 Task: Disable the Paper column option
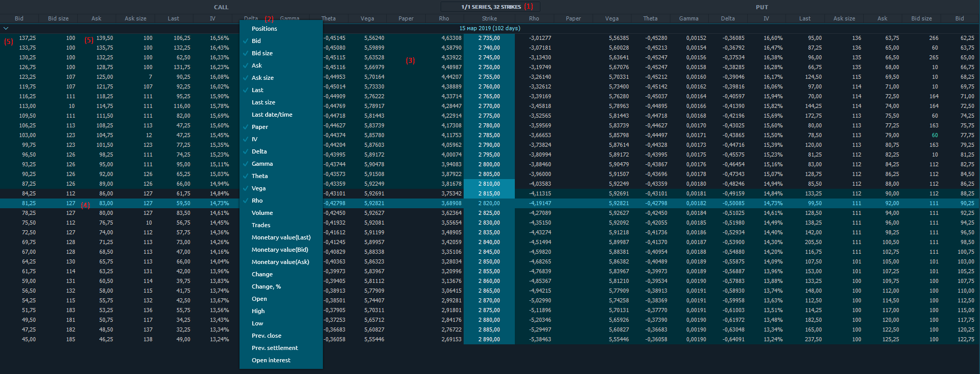tap(259, 127)
